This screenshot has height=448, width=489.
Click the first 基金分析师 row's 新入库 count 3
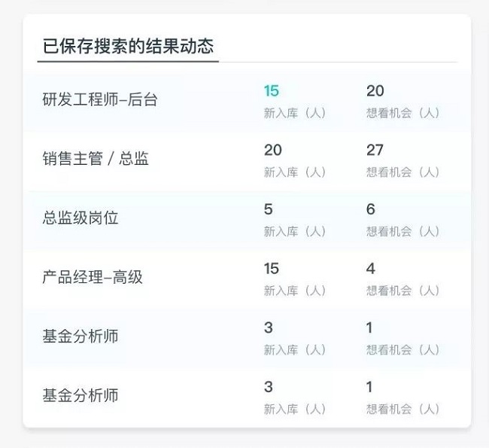[x=269, y=328]
